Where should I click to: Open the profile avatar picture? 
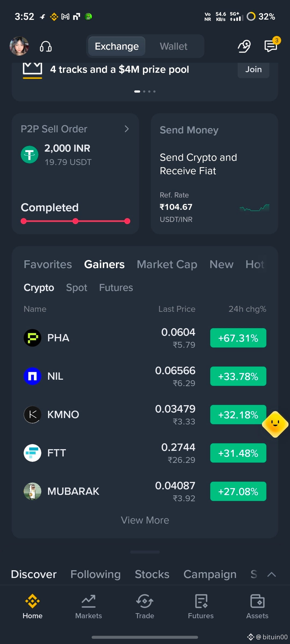click(19, 46)
